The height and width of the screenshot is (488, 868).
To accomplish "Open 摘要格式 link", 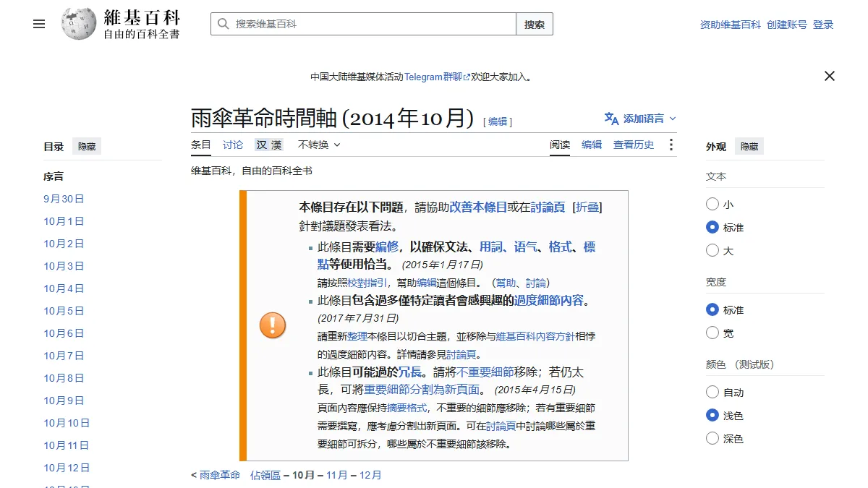I will pyautogui.click(x=407, y=408).
